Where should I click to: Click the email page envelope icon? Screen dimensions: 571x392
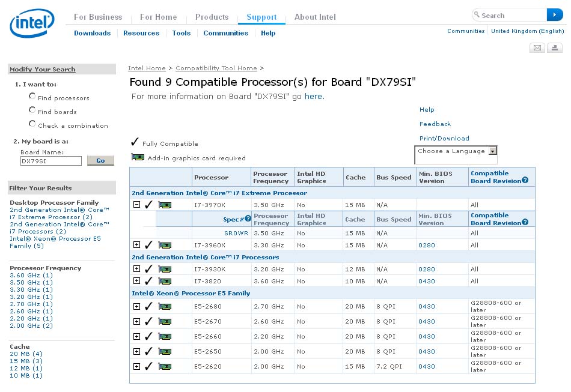coord(537,48)
